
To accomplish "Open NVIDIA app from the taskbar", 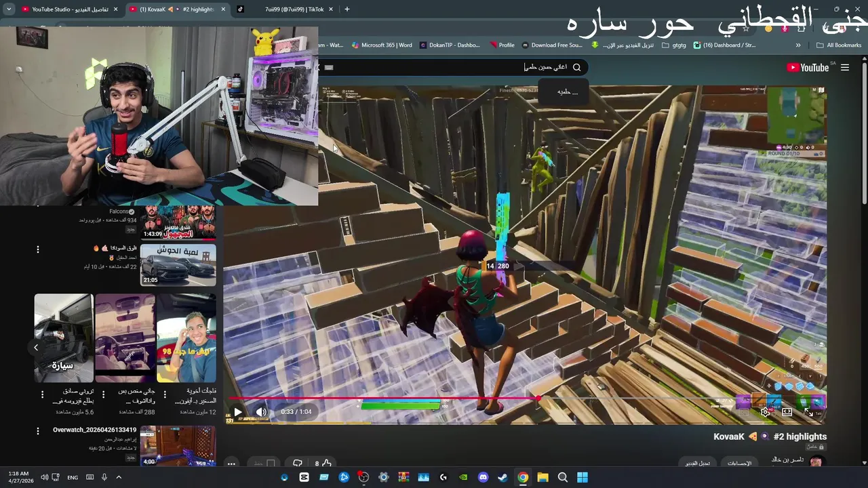I will (463, 477).
